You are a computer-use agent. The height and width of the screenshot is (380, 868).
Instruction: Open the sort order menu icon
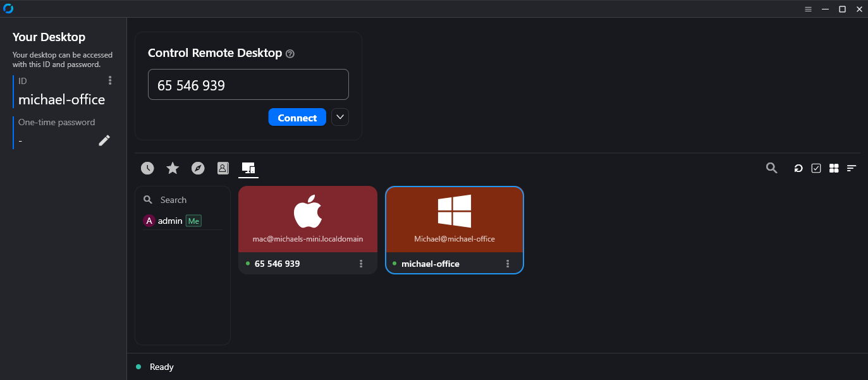pyautogui.click(x=852, y=168)
